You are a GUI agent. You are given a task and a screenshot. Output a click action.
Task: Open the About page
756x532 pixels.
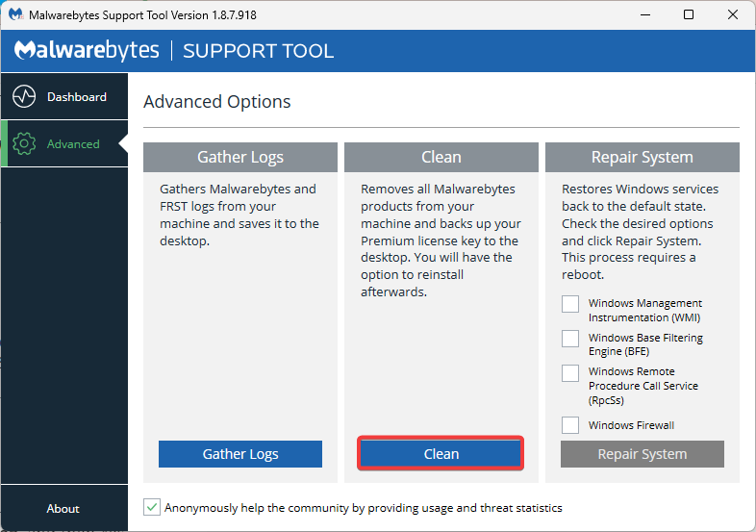[x=63, y=508]
